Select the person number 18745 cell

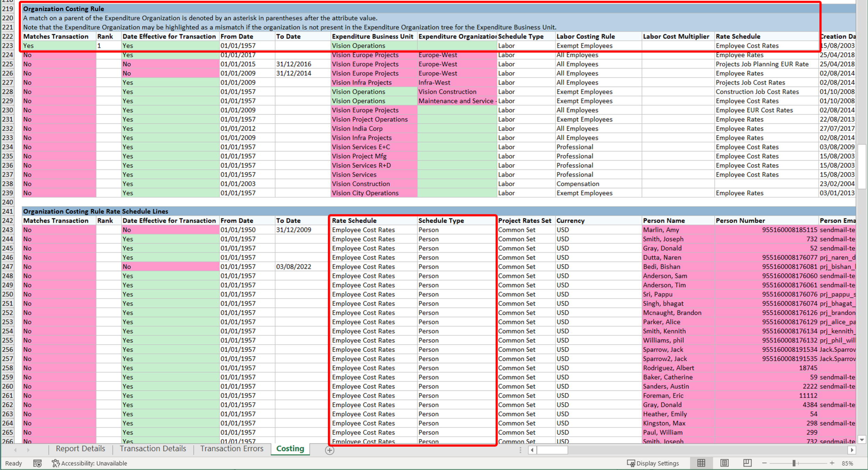click(x=766, y=368)
